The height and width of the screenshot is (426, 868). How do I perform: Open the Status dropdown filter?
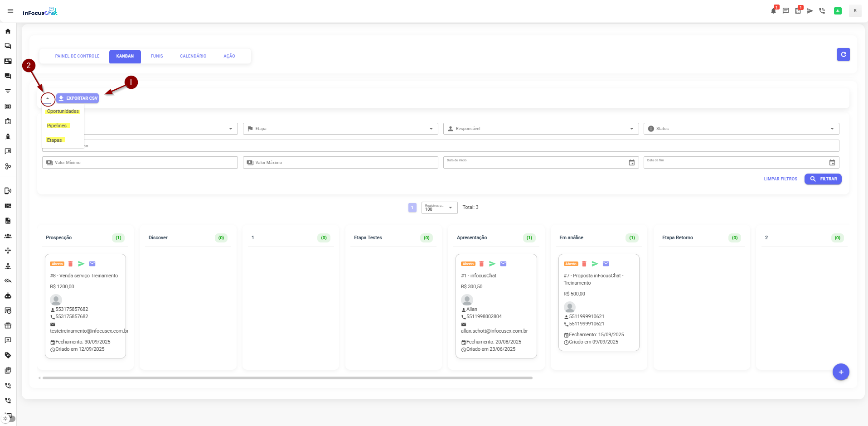click(741, 129)
